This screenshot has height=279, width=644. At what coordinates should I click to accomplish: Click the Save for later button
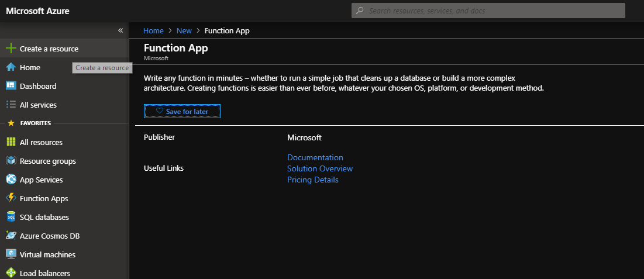coord(182,111)
